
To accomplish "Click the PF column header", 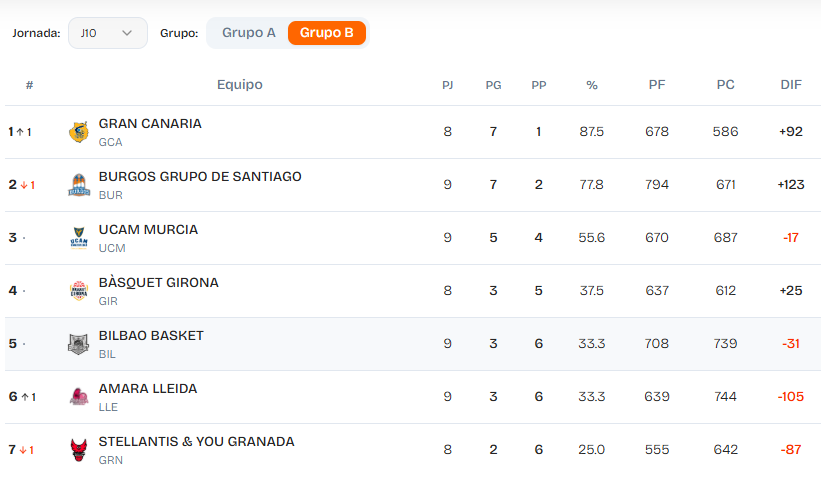I will pyautogui.click(x=657, y=85).
